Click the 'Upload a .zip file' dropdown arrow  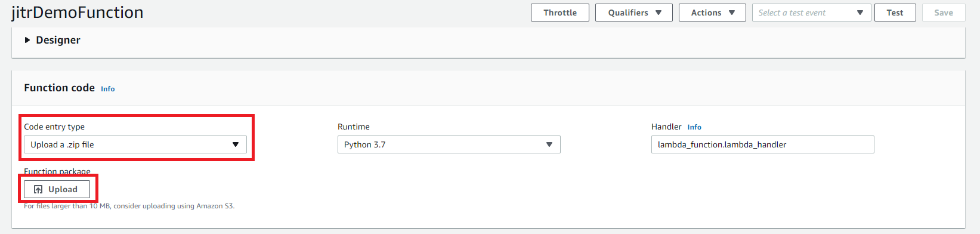tap(236, 144)
